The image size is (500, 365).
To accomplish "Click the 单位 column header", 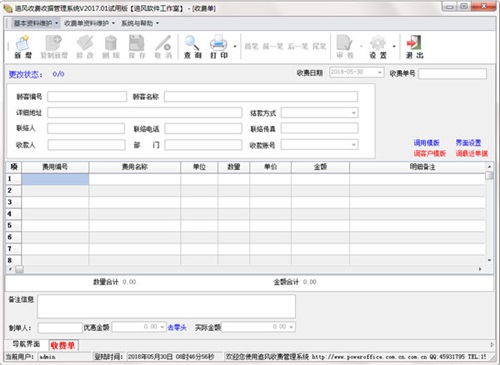I will [x=199, y=167].
